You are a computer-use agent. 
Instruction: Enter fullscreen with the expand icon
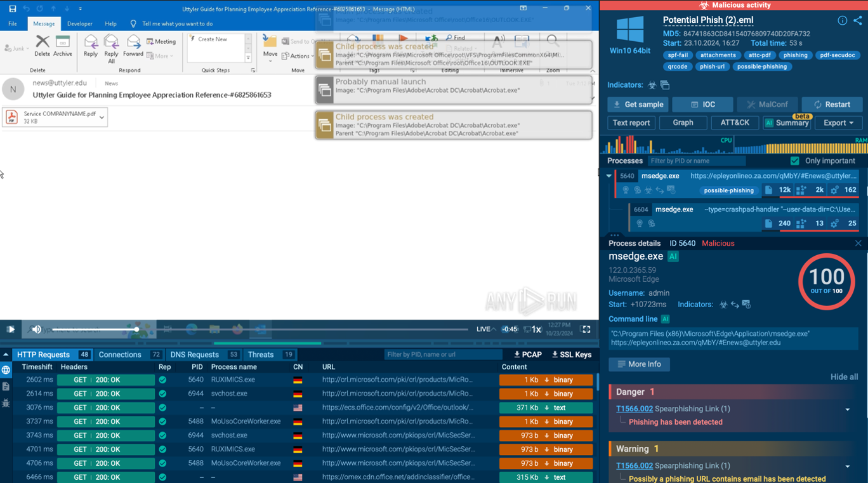tap(586, 329)
